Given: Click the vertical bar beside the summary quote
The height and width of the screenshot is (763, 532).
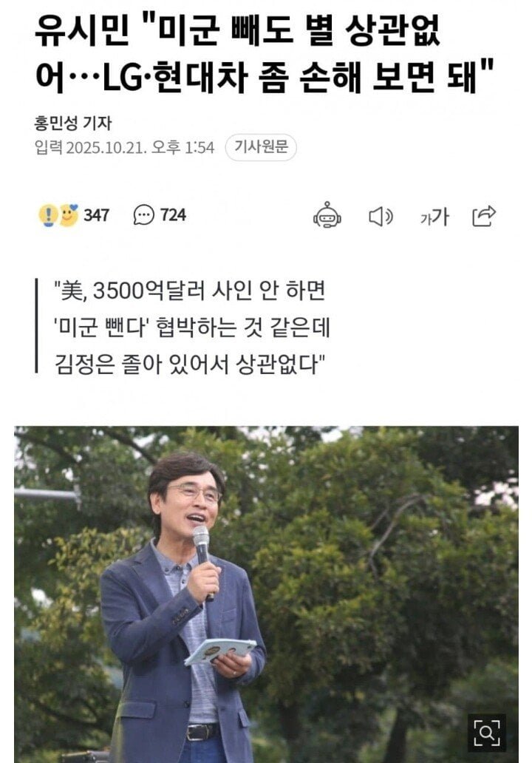Looking at the screenshot, I should click(x=36, y=325).
